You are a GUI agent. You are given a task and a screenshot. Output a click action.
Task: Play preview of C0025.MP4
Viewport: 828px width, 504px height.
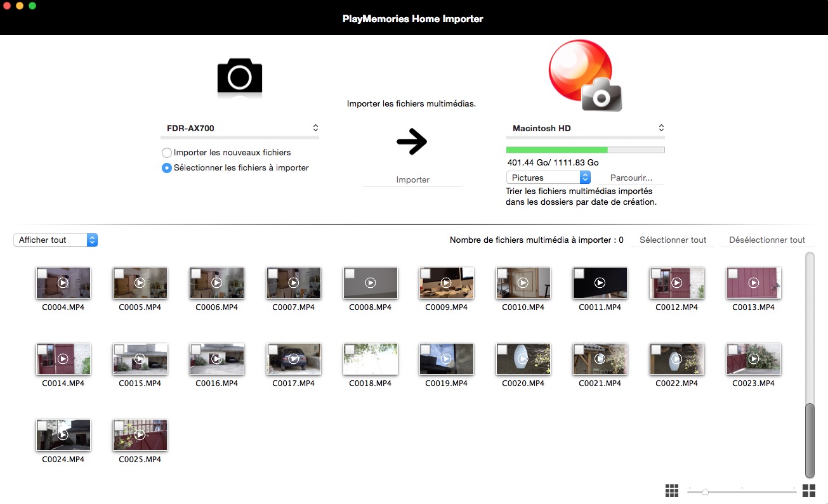tap(140, 435)
